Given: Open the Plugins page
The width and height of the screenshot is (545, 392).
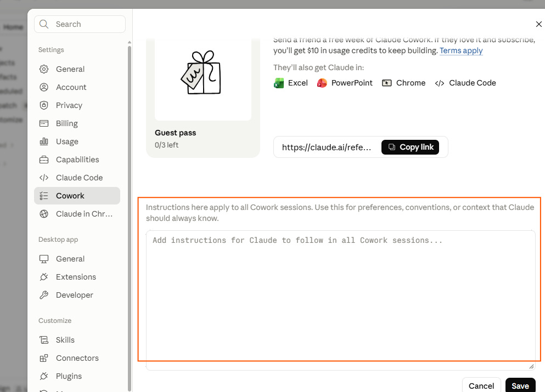Looking at the screenshot, I should (x=77, y=376).
